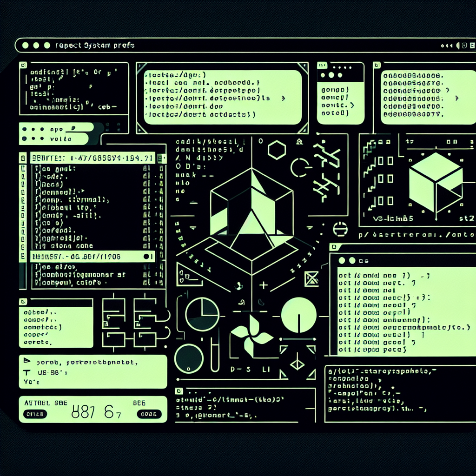
Task: Expand the upper chevron in the number panel
Action: [x=447, y=91]
